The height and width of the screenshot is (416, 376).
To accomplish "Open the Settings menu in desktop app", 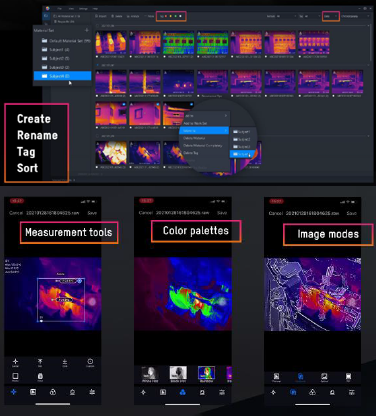I will [83, 9].
